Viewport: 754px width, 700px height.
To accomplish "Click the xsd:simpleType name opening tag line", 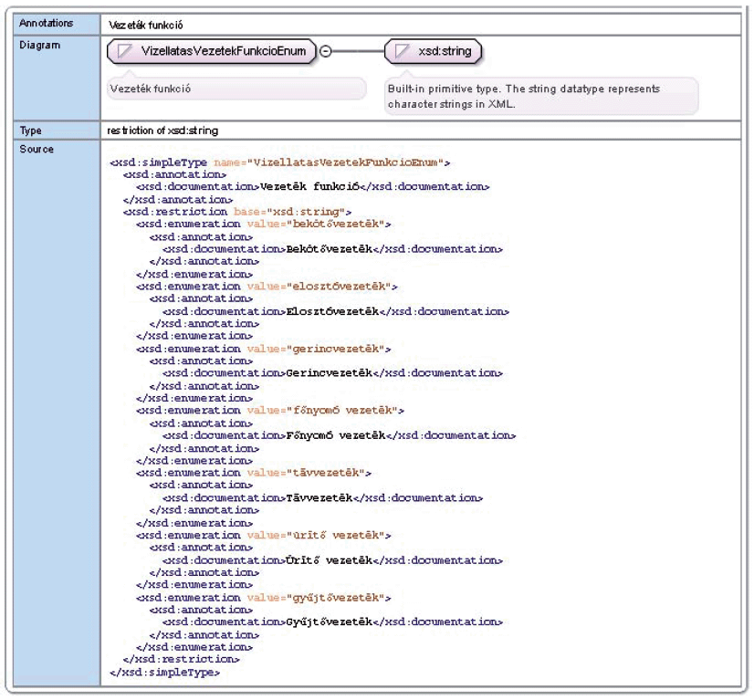I will click(x=280, y=162).
